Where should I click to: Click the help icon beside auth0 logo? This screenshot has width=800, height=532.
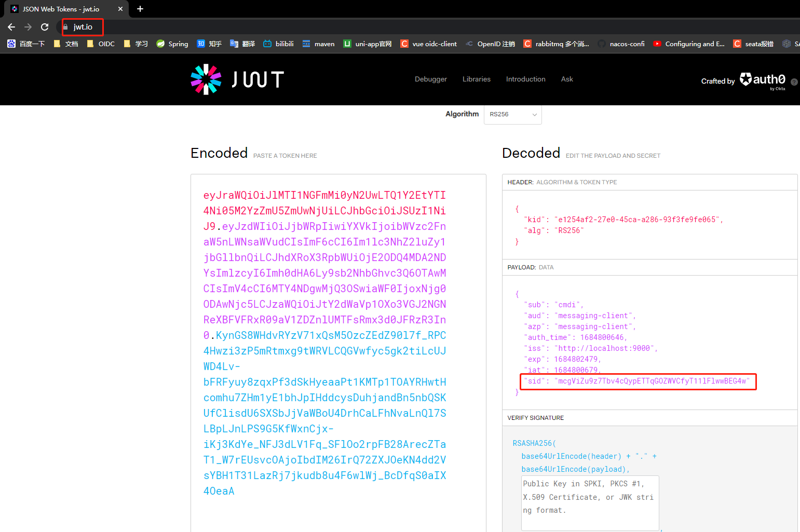[x=794, y=81]
